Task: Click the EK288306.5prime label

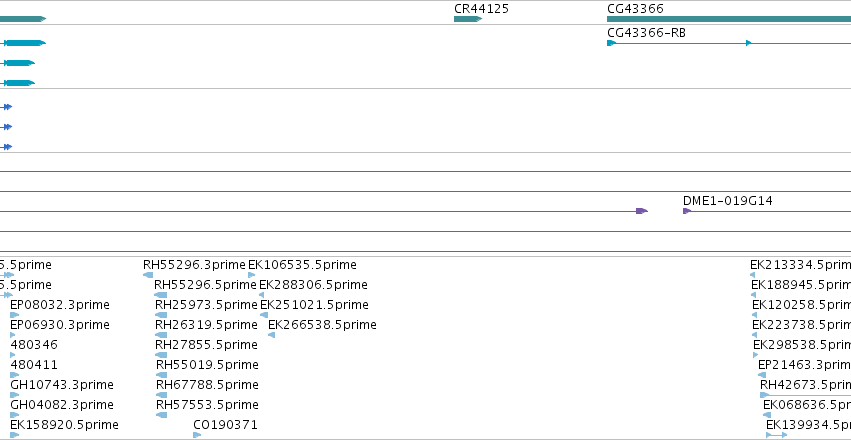Action: tap(313, 285)
